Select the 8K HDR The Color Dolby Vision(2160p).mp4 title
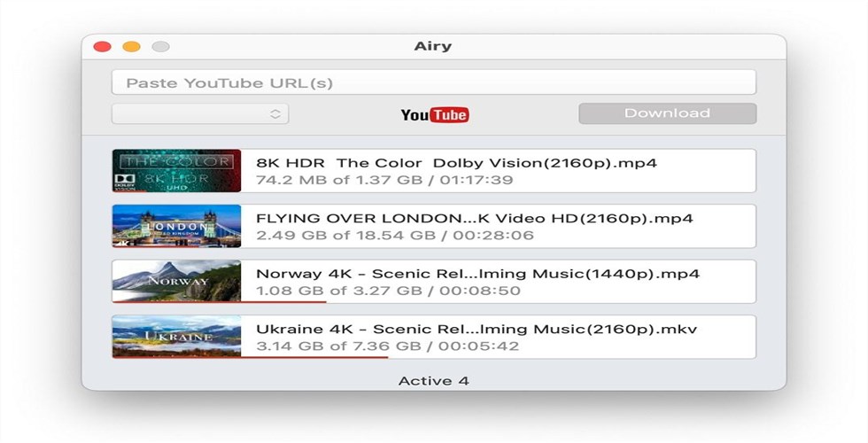The height and width of the screenshot is (443, 868). click(x=457, y=163)
